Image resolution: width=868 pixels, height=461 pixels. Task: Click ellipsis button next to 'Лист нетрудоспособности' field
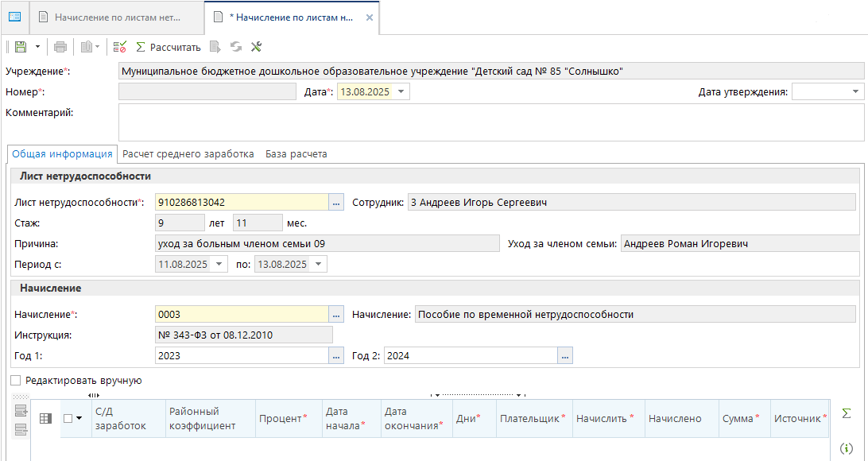336,203
